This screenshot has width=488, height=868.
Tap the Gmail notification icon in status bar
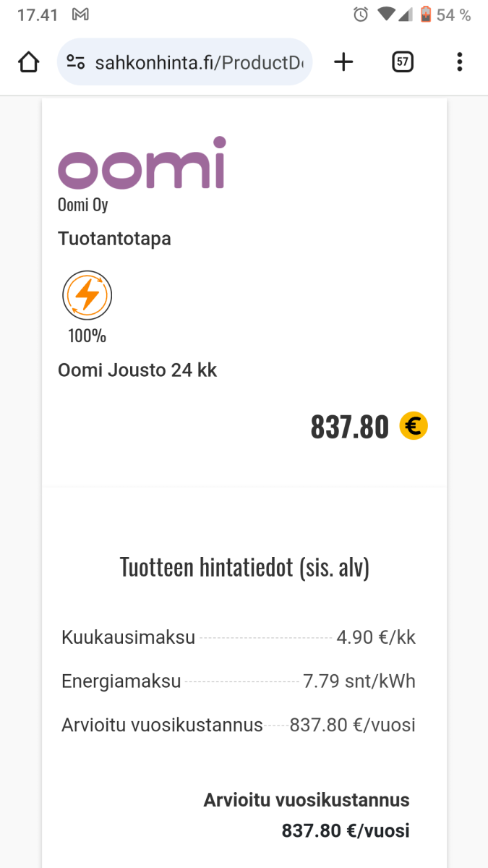(81, 14)
